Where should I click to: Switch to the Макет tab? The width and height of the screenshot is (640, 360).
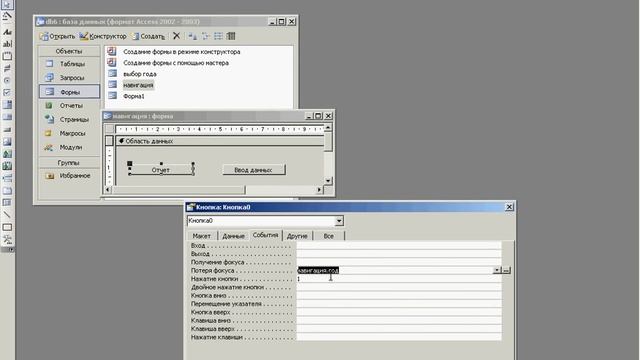(x=202, y=236)
